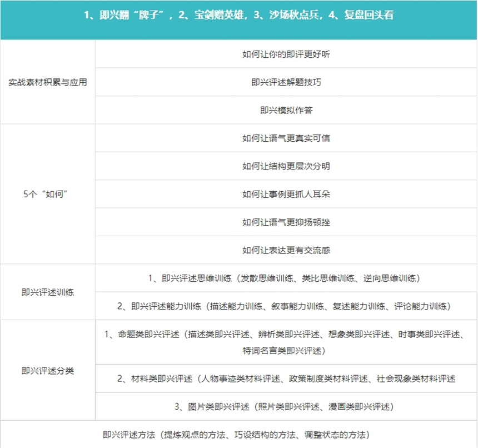Click the row 2、材料类即兴评述
Image resolution: width=478 pixels, height=448 pixels.
click(x=286, y=379)
